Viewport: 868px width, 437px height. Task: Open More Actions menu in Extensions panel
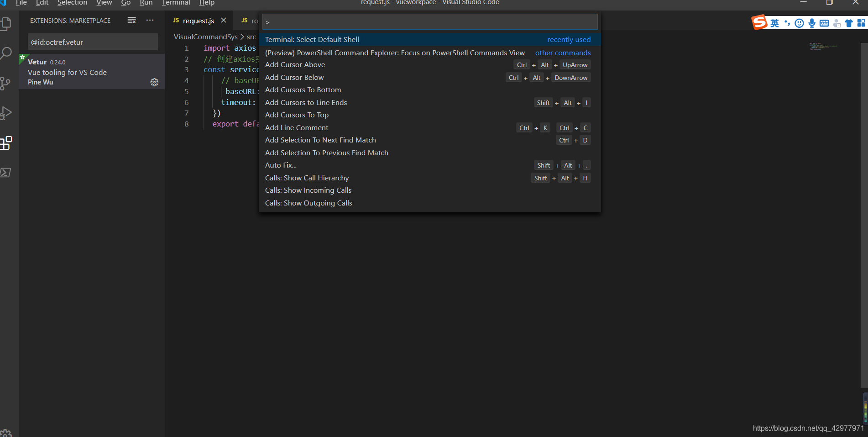point(150,20)
